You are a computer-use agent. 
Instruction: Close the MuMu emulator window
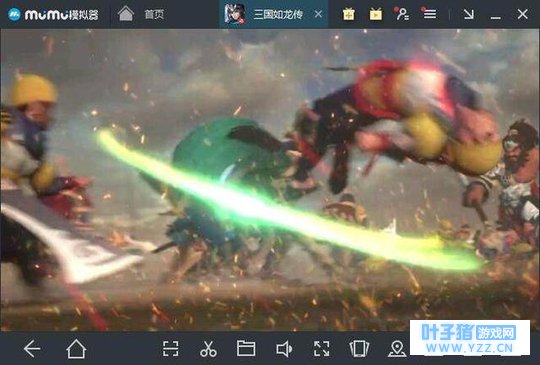[x=522, y=14]
